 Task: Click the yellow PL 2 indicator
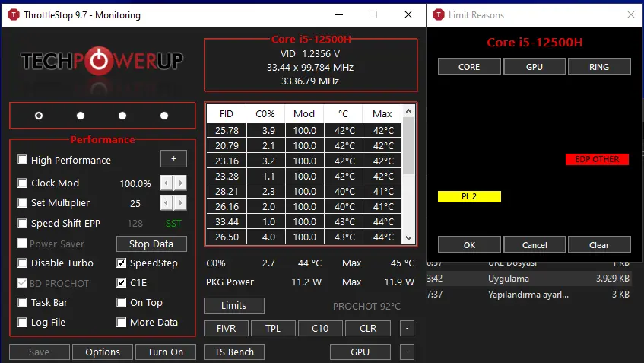[x=469, y=196]
